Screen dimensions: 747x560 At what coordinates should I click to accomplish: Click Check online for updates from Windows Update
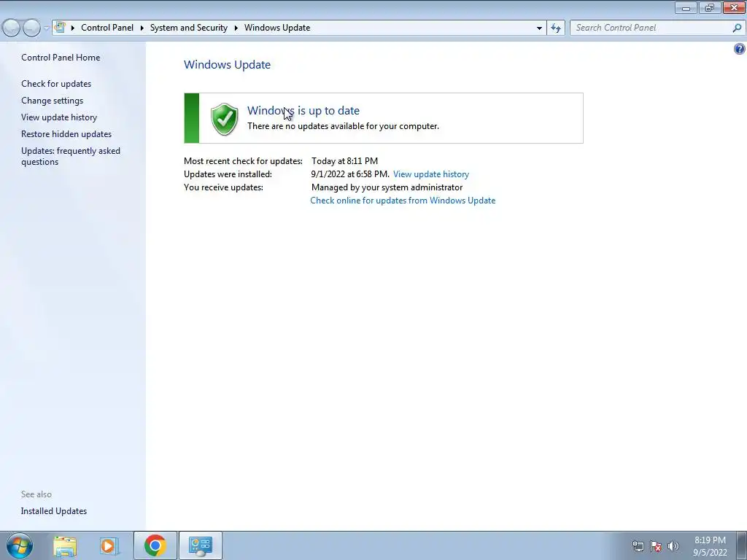[403, 201]
